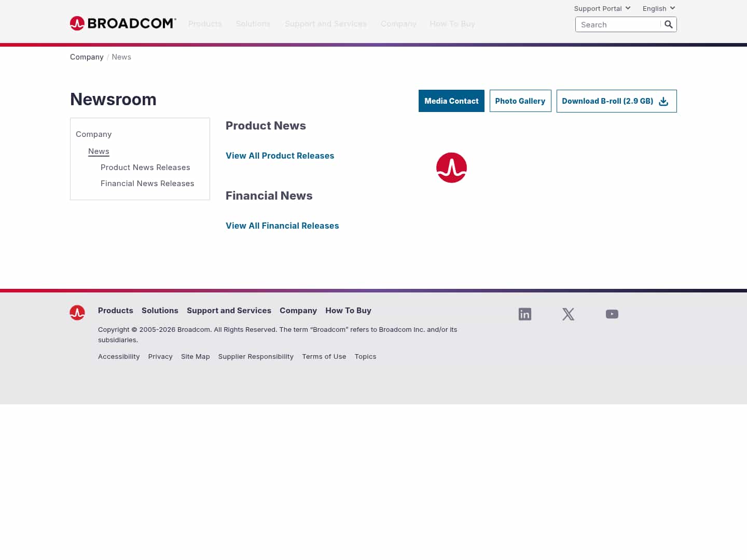747x560 pixels.
Task: Click the large red Broadcom pulse icon
Action: [x=451, y=167]
